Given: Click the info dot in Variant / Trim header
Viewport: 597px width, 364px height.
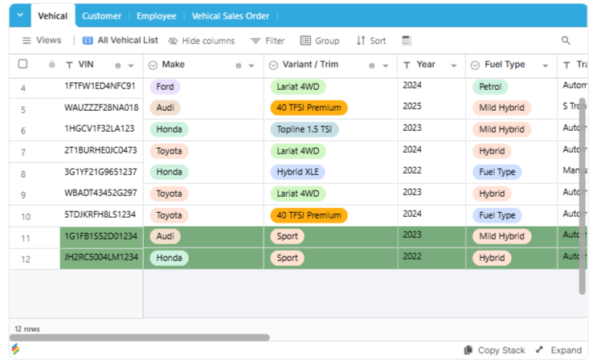Looking at the screenshot, I should [x=371, y=66].
